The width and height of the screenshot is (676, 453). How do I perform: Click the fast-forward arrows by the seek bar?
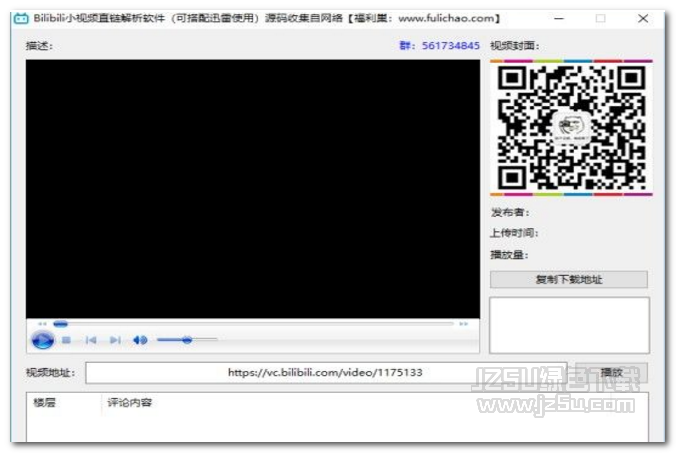click(463, 324)
